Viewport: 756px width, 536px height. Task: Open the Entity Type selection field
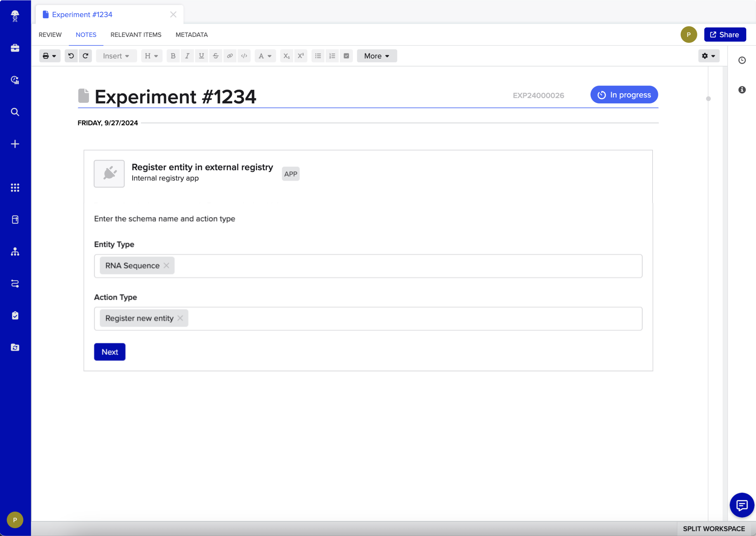[368, 266]
